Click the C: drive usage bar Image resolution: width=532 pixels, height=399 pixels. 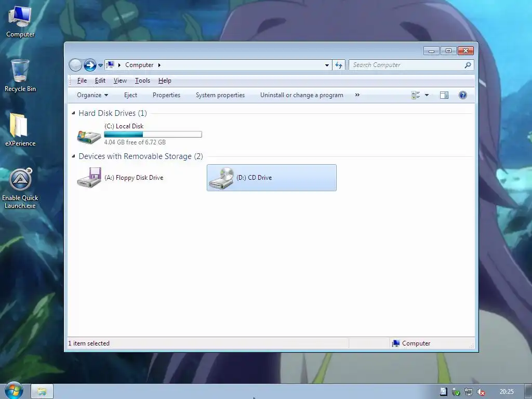(153, 135)
